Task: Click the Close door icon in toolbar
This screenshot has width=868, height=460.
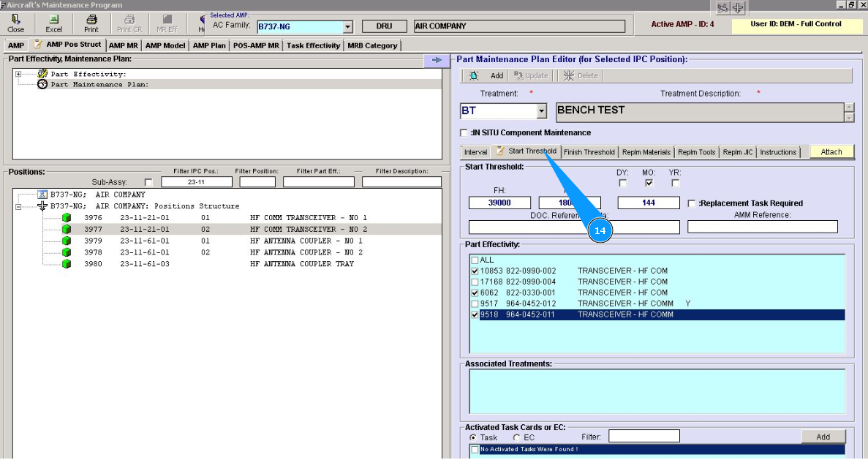Action: pos(15,20)
